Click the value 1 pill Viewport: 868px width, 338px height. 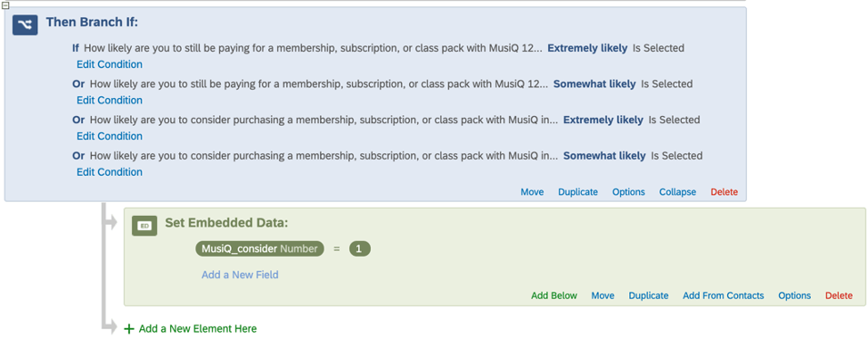click(359, 249)
